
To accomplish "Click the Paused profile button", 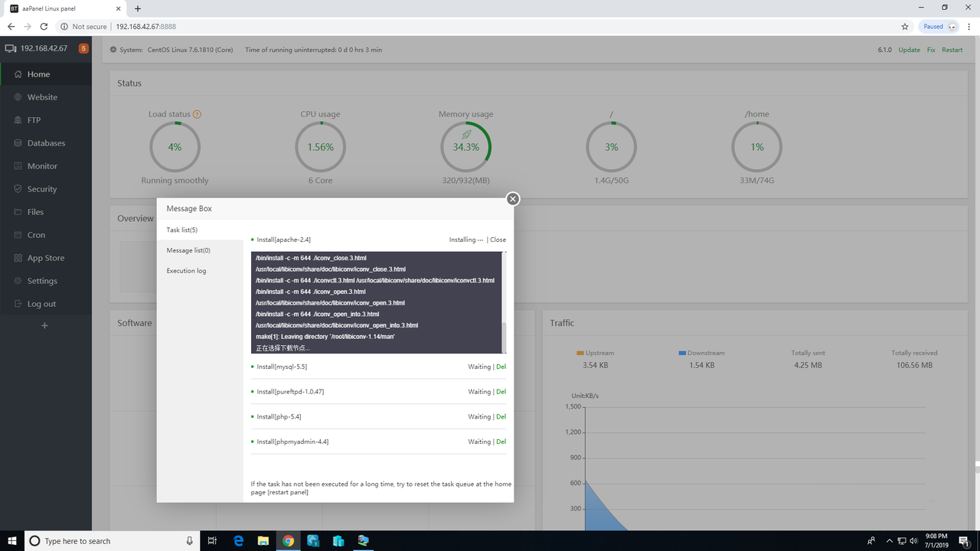I will [x=939, y=26].
